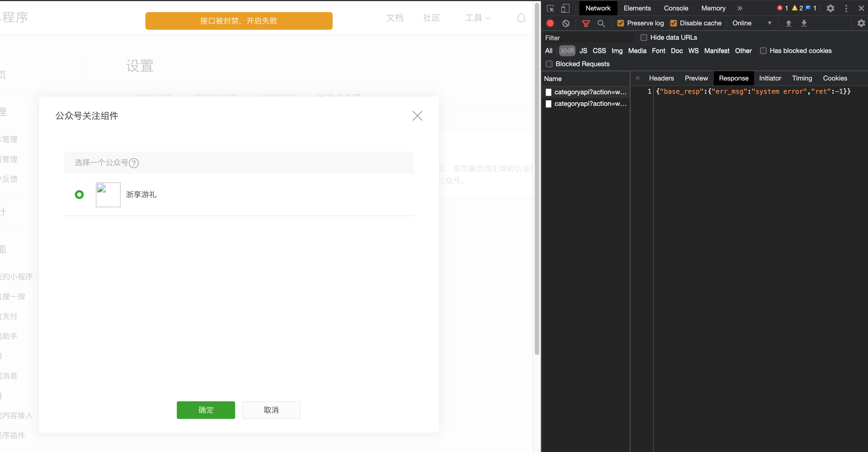Screen dimensions: 868x452
Task: Clear the network log
Action: tap(566, 23)
